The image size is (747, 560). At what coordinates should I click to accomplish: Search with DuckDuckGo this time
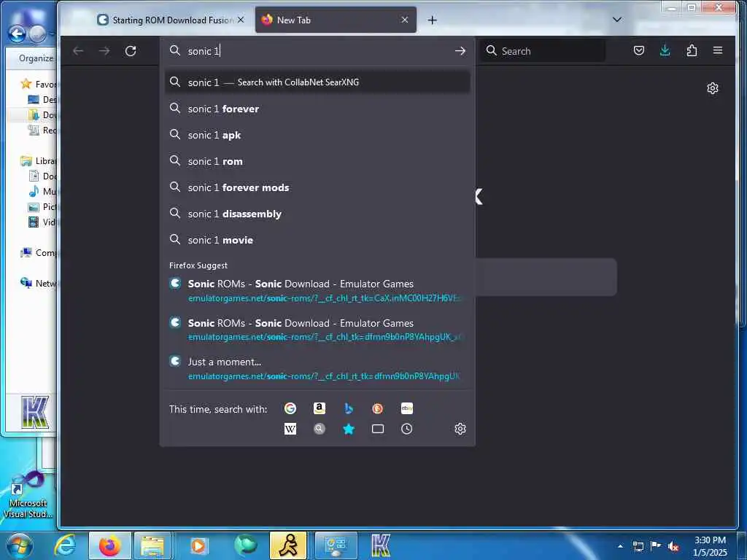tap(378, 408)
